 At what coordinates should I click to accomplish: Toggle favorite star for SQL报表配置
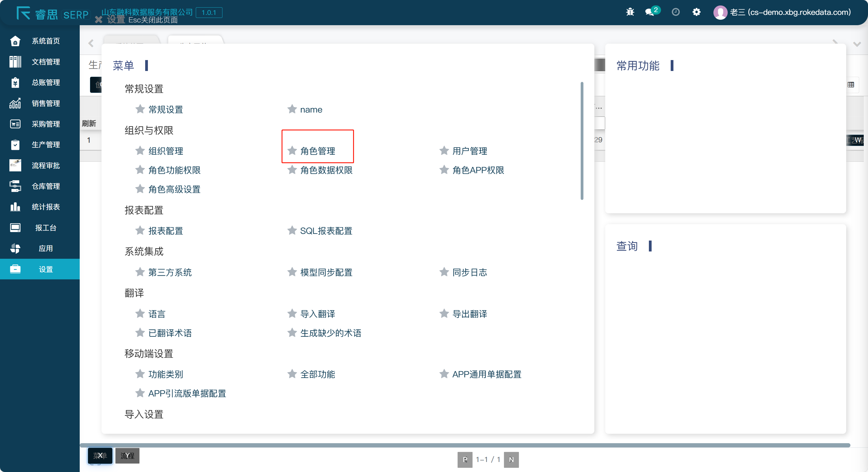click(x=292, y=230)
